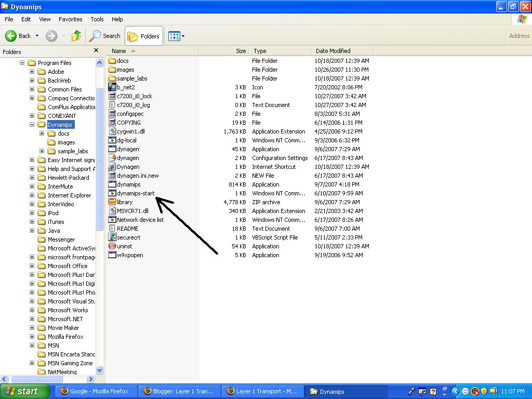Select the Dynagen Internet Shortcut icon

[112, 167]
